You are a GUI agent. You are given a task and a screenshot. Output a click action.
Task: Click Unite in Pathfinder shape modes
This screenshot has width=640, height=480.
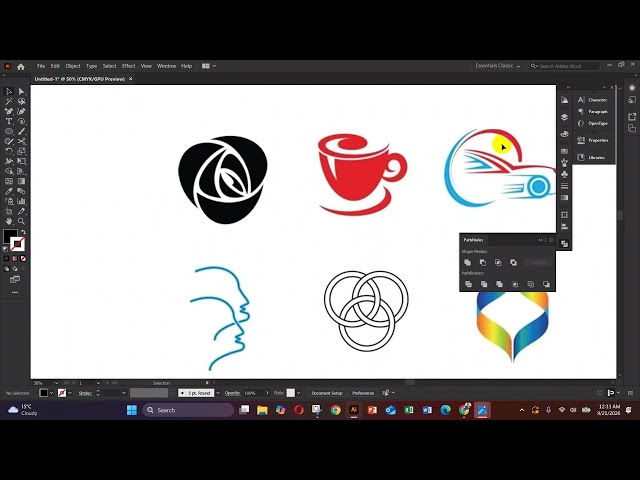pos(468,262)
